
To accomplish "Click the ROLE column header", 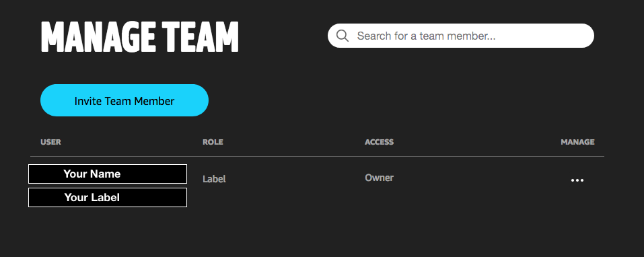I will [213, 142].
